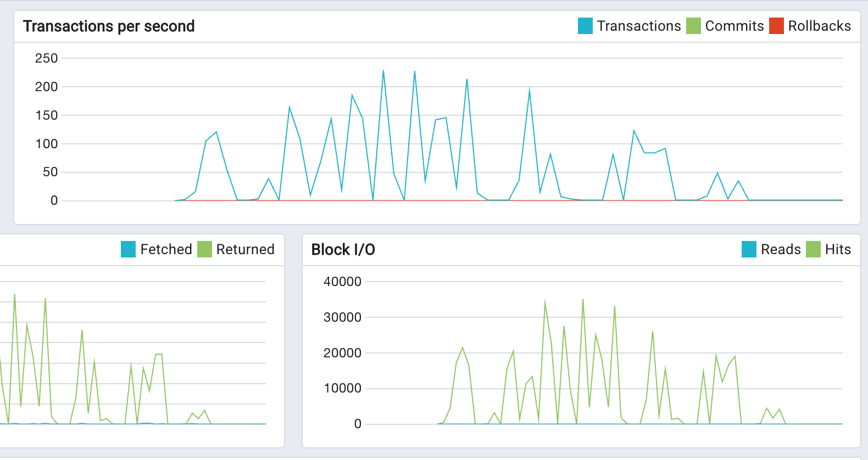Viewport: 868px width, 460px height.
Task: Click the 0 axis label in Block I/O chart
Action: coord(358,424)
